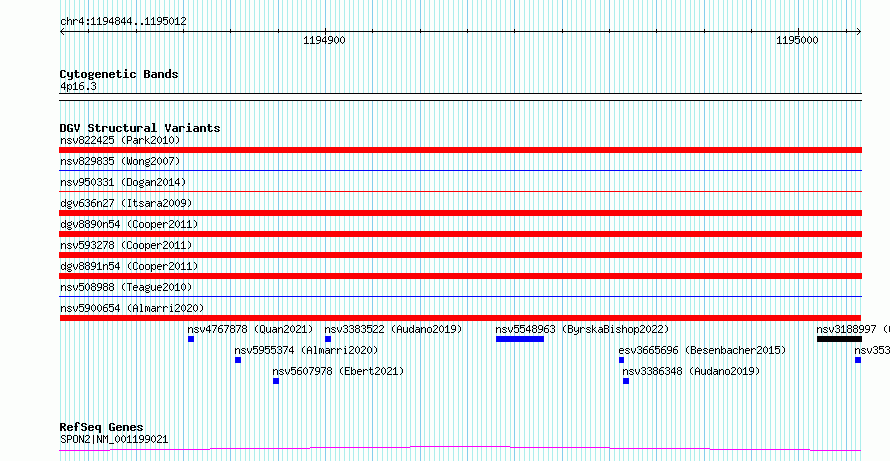890x461 pixels.
Task: Select the blue nsv5548963 variant bar
Action: click(x=520, y=339)
